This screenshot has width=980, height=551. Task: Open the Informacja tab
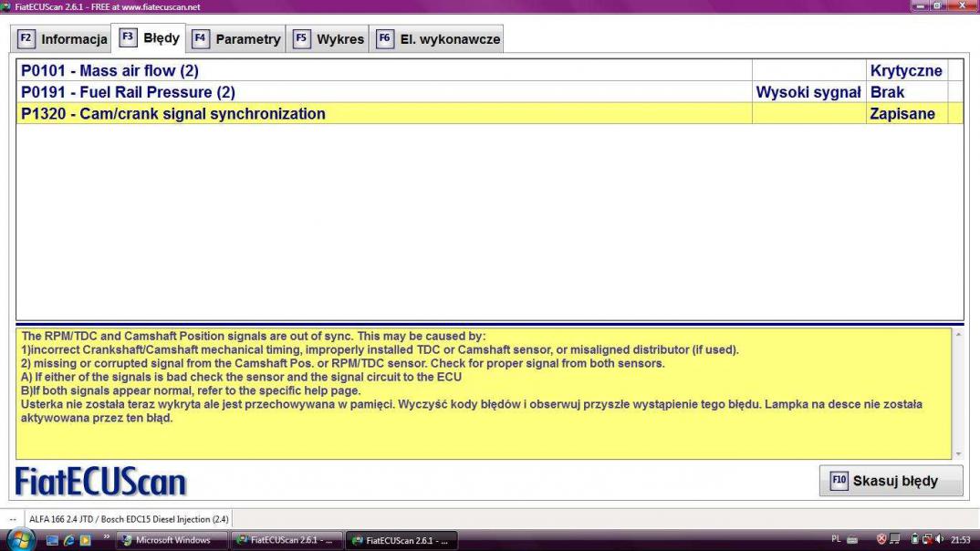click(61, 39)
